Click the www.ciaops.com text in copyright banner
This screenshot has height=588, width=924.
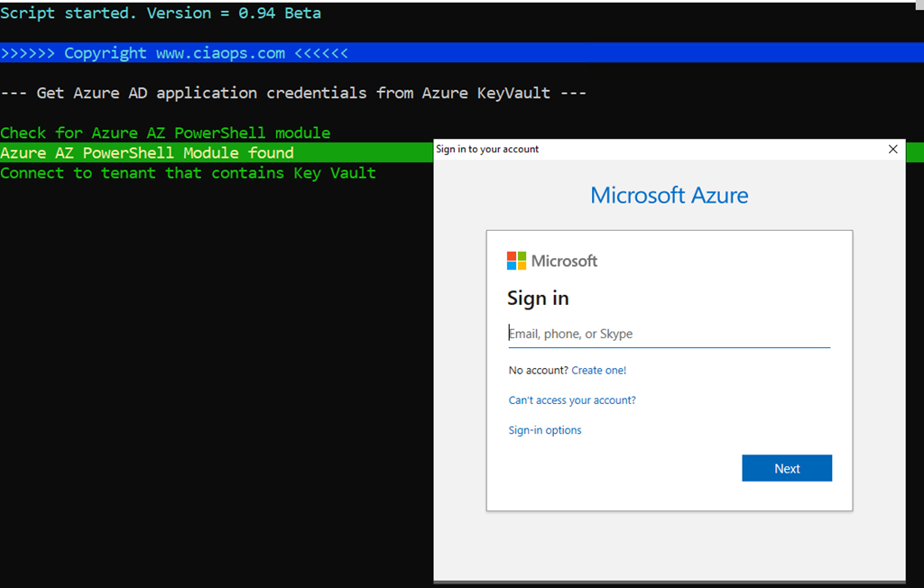coord(220,53)
